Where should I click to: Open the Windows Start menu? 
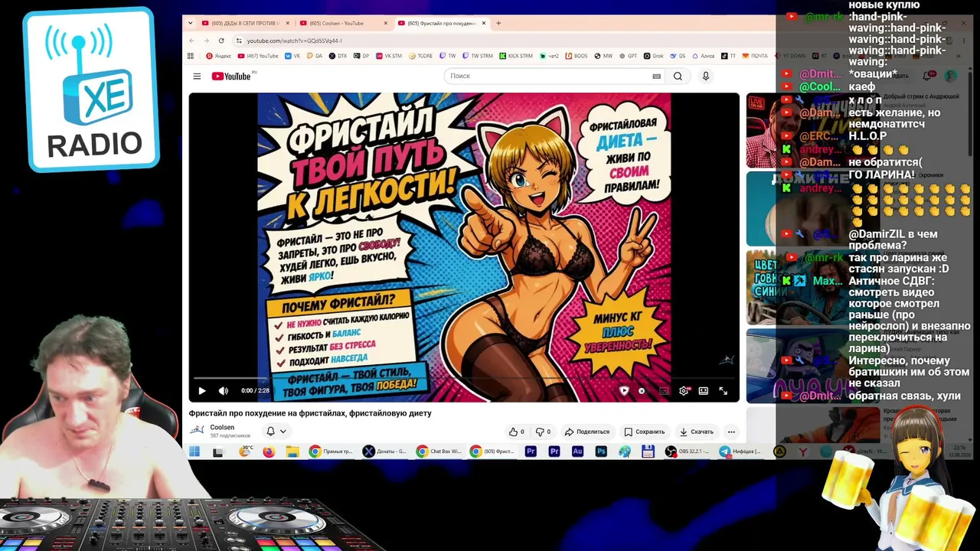click(x=194, y=452)
